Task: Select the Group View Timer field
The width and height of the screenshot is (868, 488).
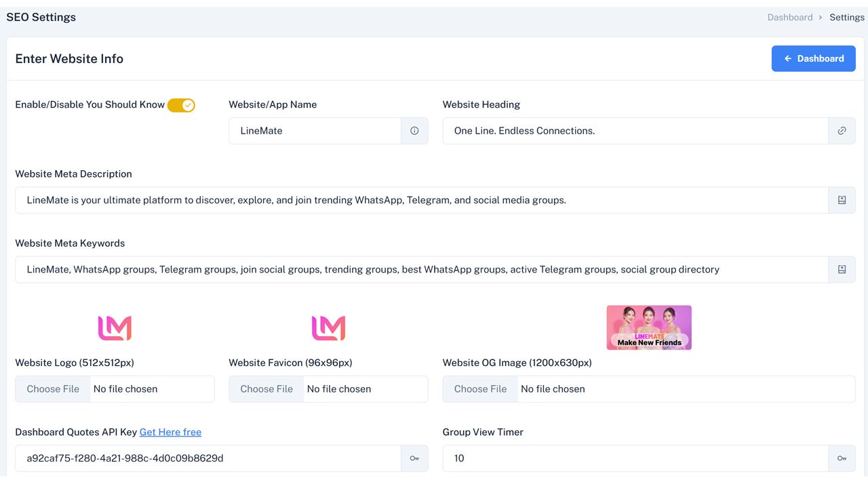Action: coord(635,458)
